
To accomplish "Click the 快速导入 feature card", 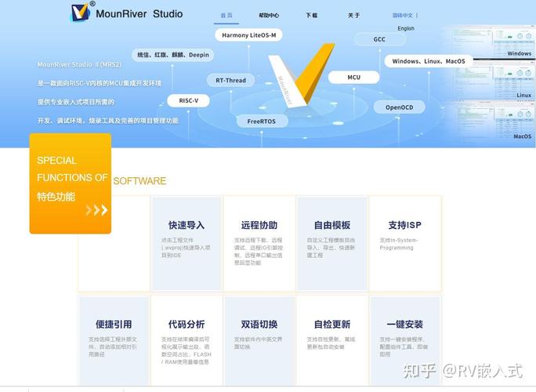I will 187,243.
